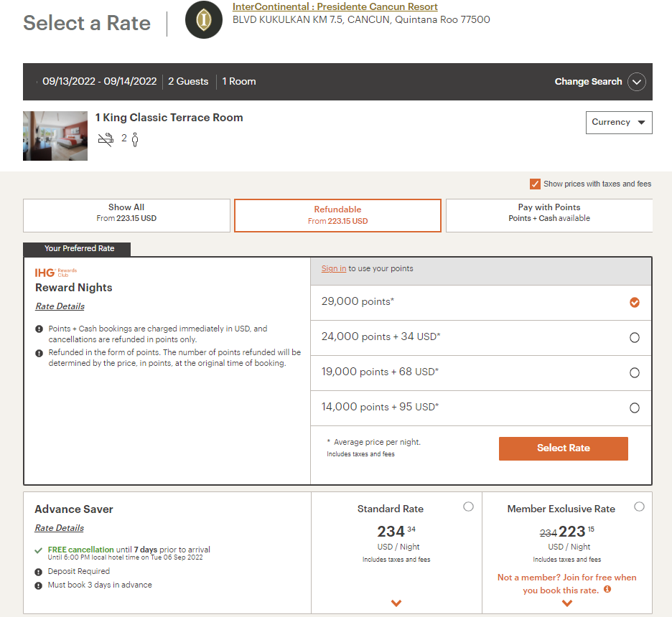Viewport: 672px width, 617px height.
Task: Click the Advance Saver heading
Action: coord(74,509)
